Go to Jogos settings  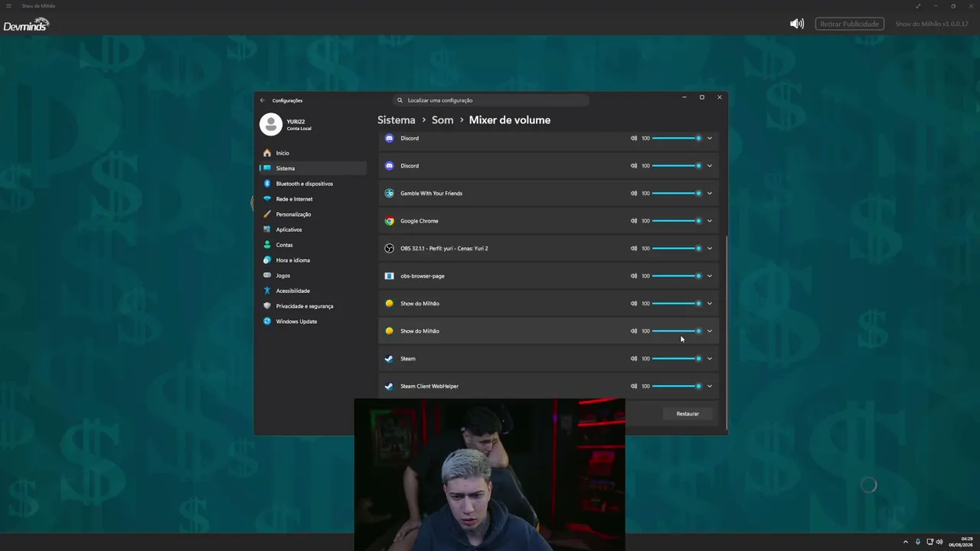tap(312, 275)
